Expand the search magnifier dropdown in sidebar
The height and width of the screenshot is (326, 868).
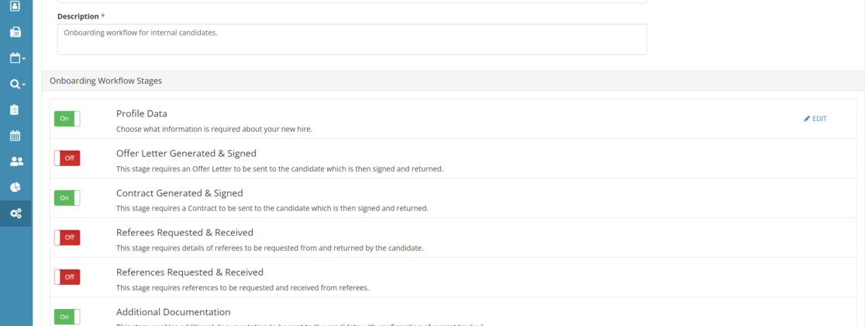click(17, 84)
